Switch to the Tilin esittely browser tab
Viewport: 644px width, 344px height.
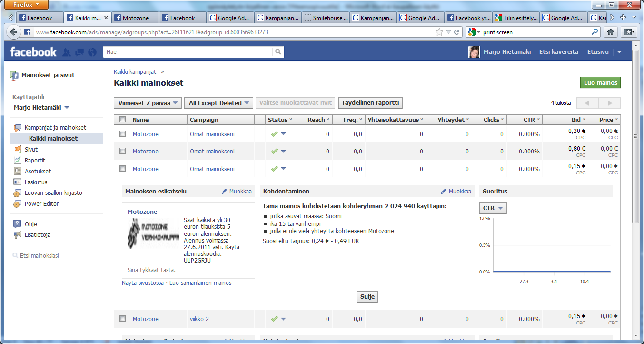516,18
